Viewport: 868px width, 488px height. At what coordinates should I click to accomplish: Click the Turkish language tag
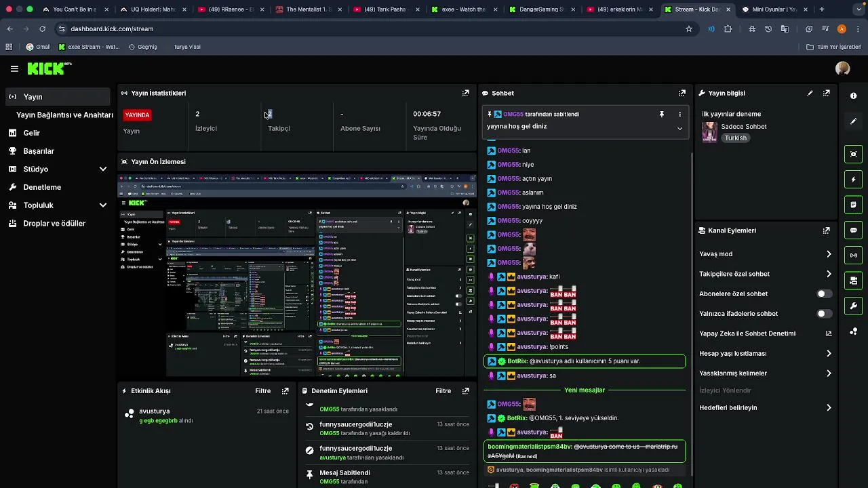pos(735,138)
